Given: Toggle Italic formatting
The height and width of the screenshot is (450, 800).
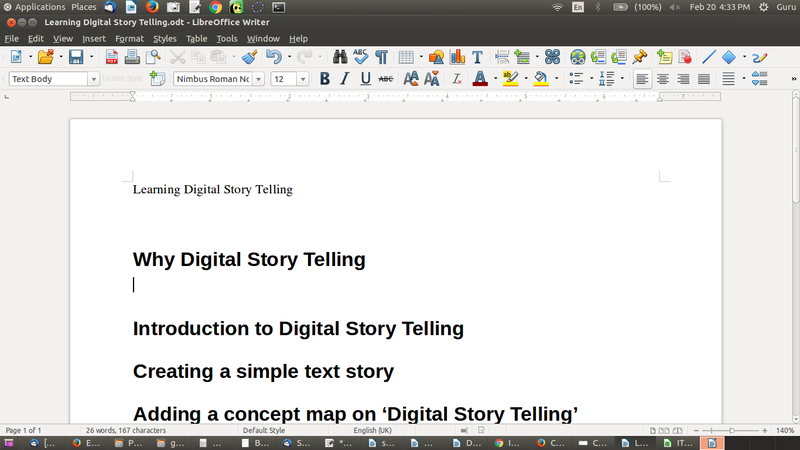Looking at the screenshot, I should point(345,79).
